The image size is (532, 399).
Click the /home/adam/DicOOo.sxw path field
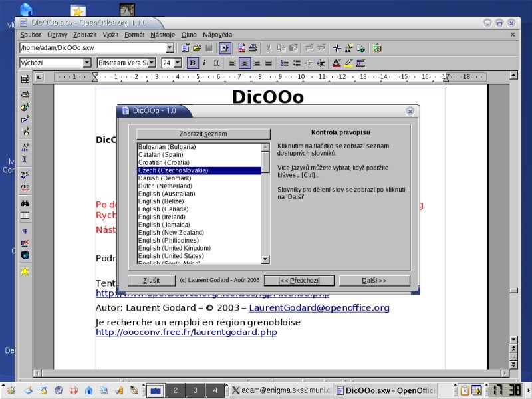tap(93, 48)
